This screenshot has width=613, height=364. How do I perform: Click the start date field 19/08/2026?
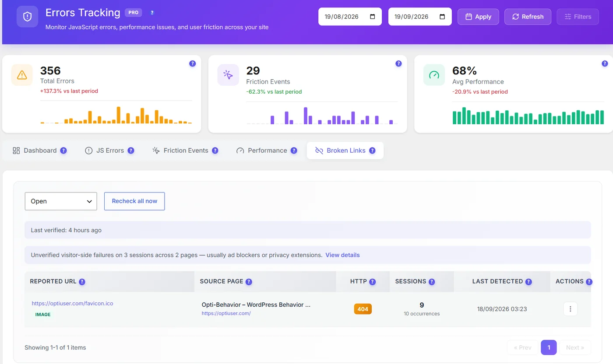[350, 17]
